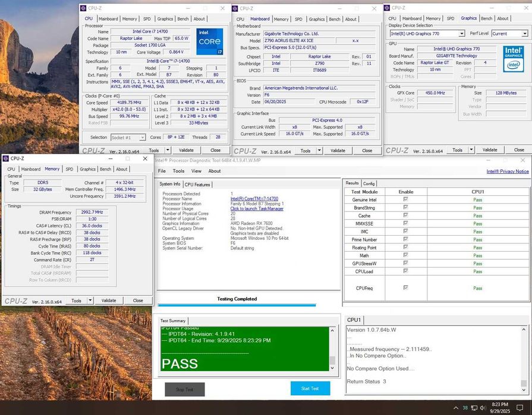Switch to Memory tab in CPU window
The width and height of the screenshot is (532, 415).
coord(130,19)
